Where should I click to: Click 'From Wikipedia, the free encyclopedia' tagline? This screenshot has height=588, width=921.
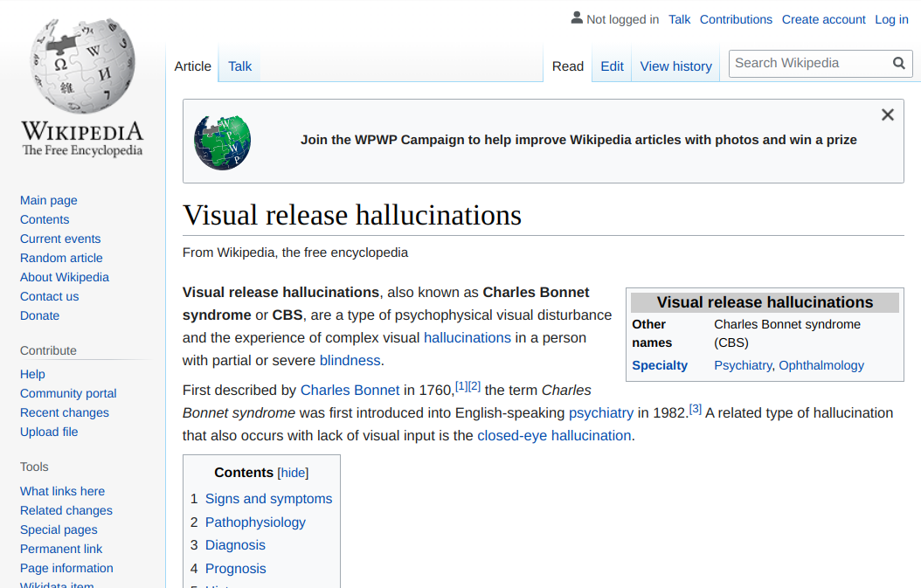click(294, 252)
